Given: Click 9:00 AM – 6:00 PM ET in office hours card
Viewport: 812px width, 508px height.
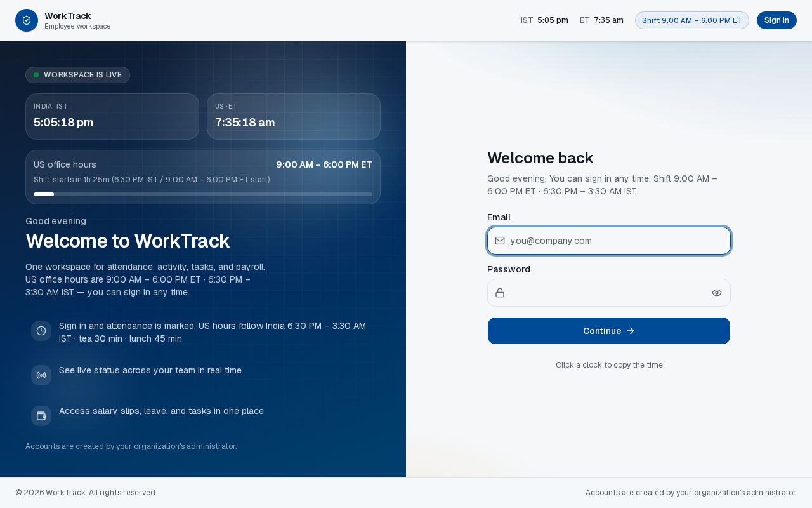Looking at the screenshot, I should point(324,164).
